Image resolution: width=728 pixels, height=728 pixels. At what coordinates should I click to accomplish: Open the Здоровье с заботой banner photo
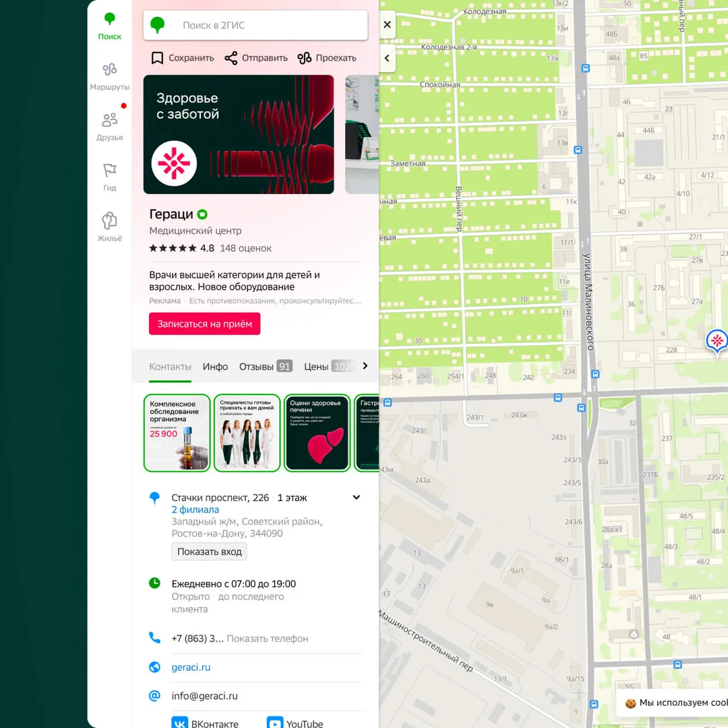tap(239, 134)
